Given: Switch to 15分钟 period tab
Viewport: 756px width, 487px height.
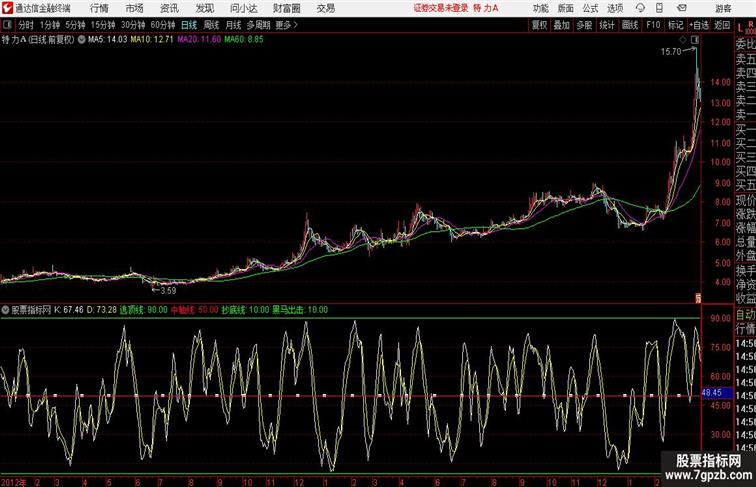Looking at the screenshot, I should point(103,25).
